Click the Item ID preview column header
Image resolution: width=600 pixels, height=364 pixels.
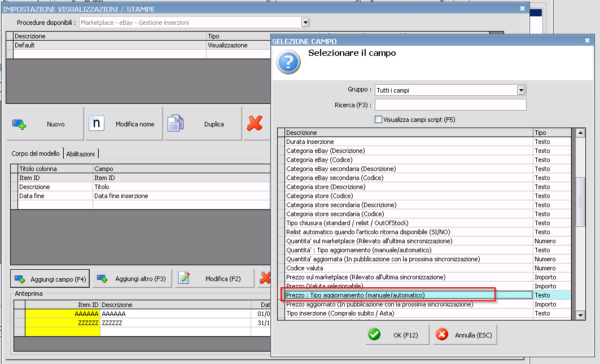(x=63, y=305)
